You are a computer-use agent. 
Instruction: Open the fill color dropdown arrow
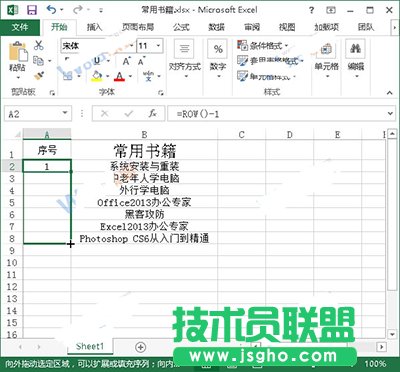[x=108, y=76]
